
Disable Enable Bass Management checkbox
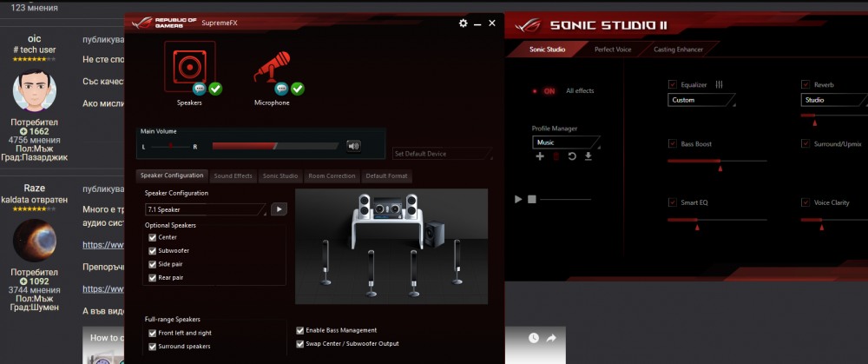[300, 330]
